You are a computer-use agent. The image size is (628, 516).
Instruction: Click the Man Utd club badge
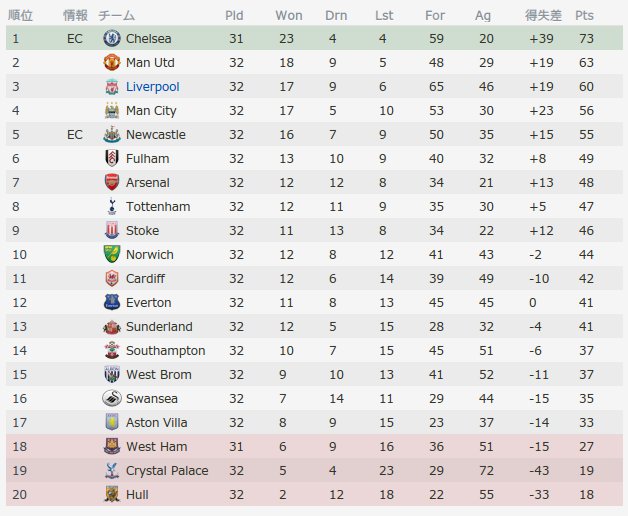pos(112,62)
